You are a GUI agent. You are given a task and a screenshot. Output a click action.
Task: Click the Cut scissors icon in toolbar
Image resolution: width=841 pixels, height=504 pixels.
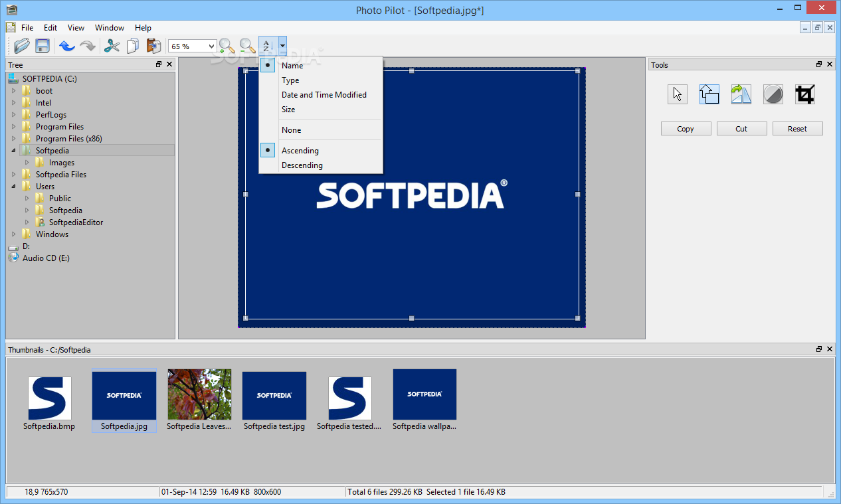tap(112, 46)
